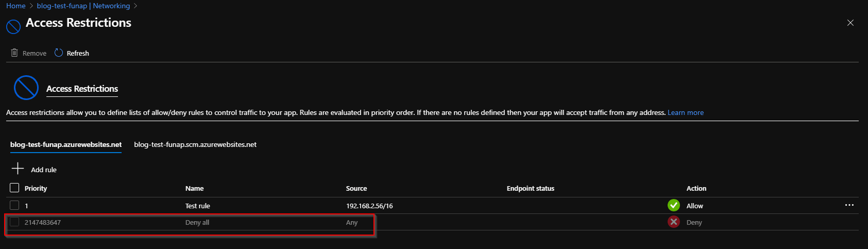Image resolution: width=868 pixels, height=249 pixels.
Task: Check the box for Deny all rule
Action: coord(14,222)
